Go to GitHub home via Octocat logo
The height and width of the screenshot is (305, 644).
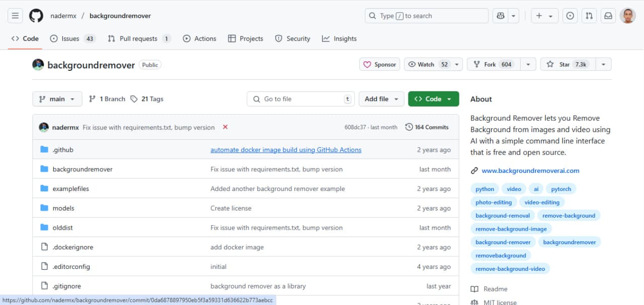pyautogui.click(x=36, y=16)
